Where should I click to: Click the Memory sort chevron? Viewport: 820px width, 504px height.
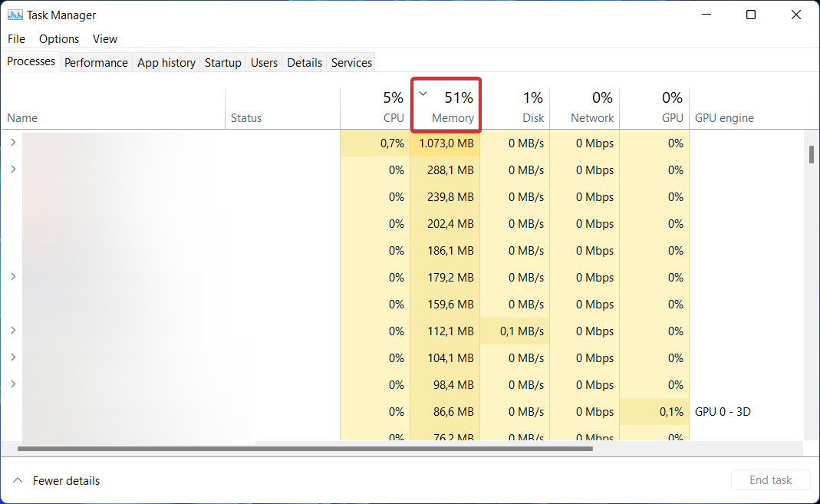click(x=423, y=93)
